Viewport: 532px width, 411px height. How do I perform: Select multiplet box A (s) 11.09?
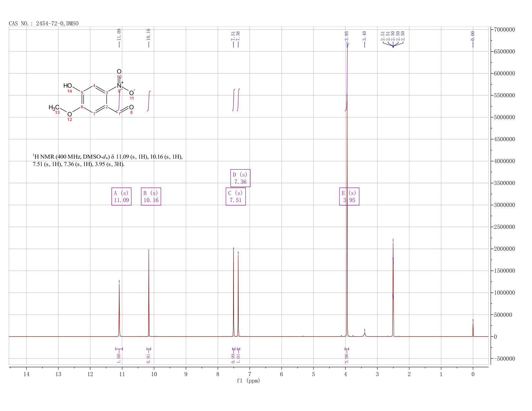tap(121, 197)
